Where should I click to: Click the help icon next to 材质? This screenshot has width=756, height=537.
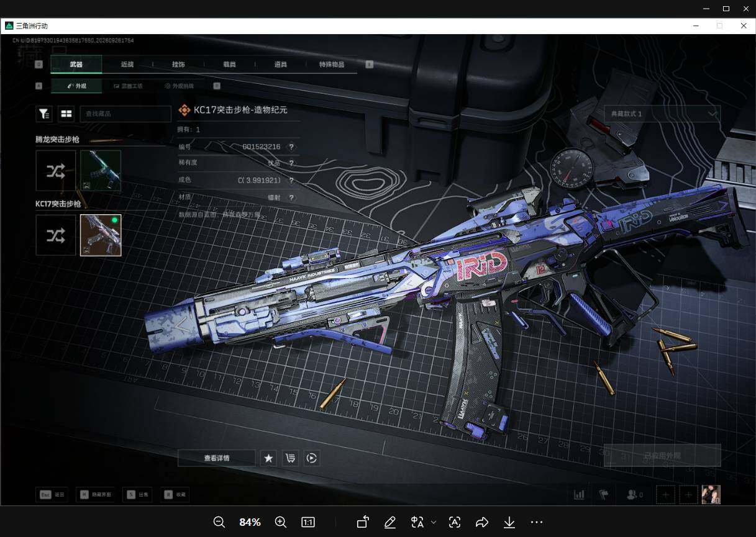pos(291,197)
